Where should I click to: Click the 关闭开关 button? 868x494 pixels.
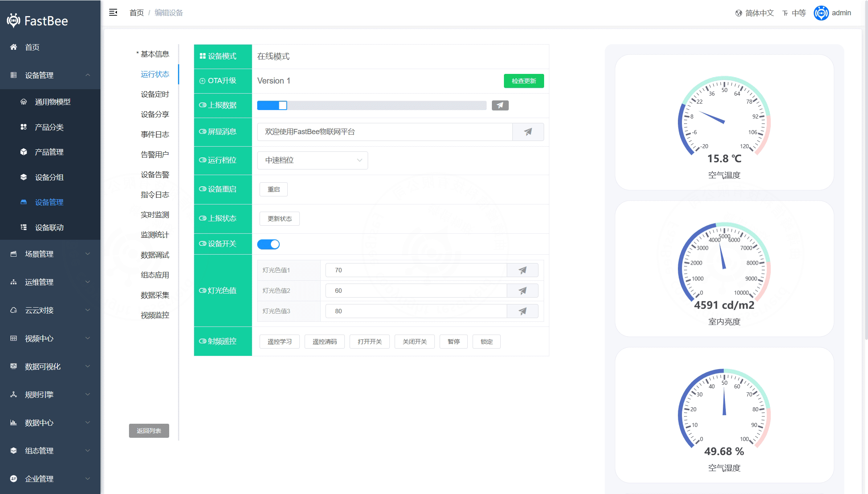(415, 341)
